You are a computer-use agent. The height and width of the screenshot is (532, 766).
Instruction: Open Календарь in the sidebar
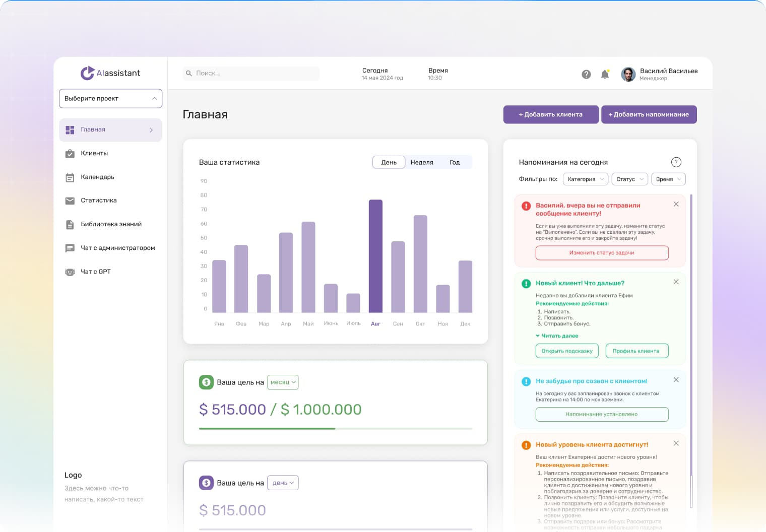point(97,177)
